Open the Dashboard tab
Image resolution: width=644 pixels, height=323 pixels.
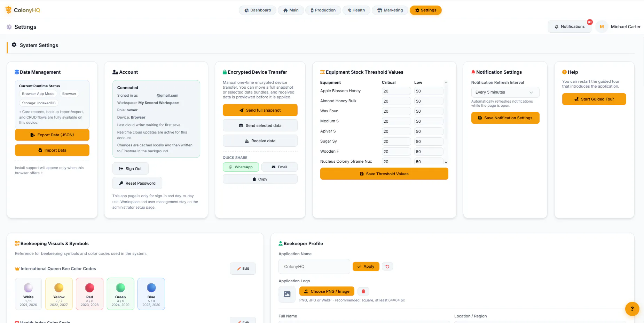[258, 10]
